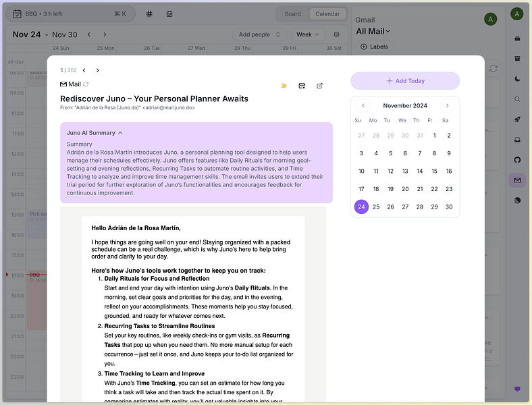This screenshot has height=405, width=532.
Task: Click the BBQ event block in calendar
Action: pyautogui.click(x=37, y=301)
